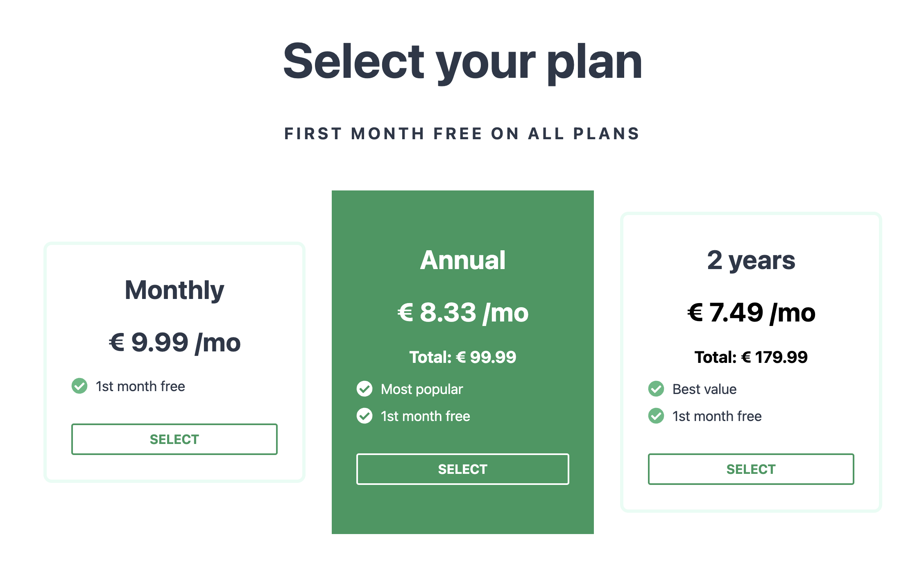
Task: Click the Monthly plan heading
Action: pos(174,290)
